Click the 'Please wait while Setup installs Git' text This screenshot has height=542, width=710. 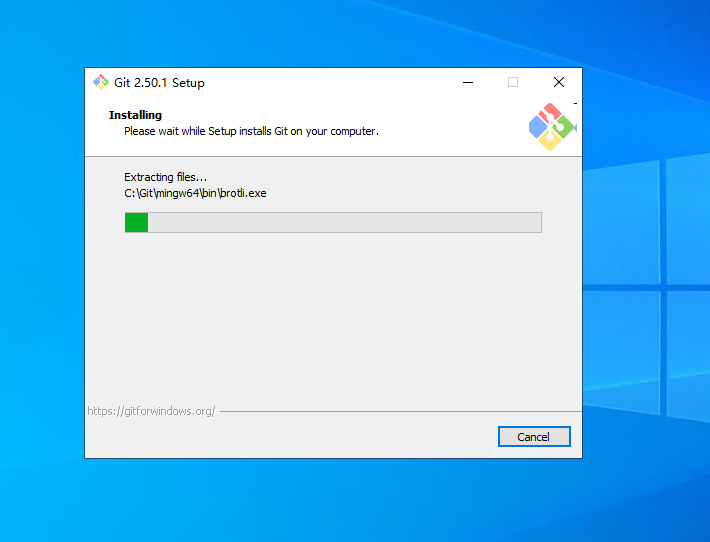point(251,131)
